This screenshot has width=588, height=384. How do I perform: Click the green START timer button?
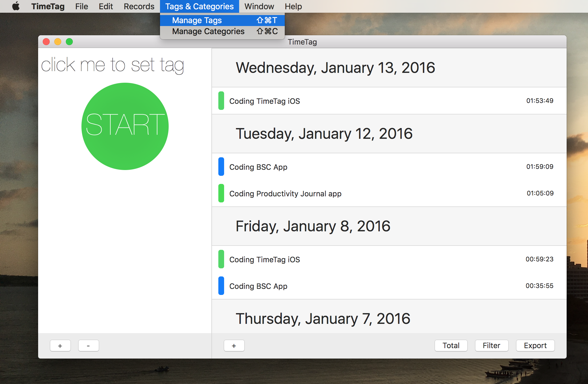click(x=125, y=126)
